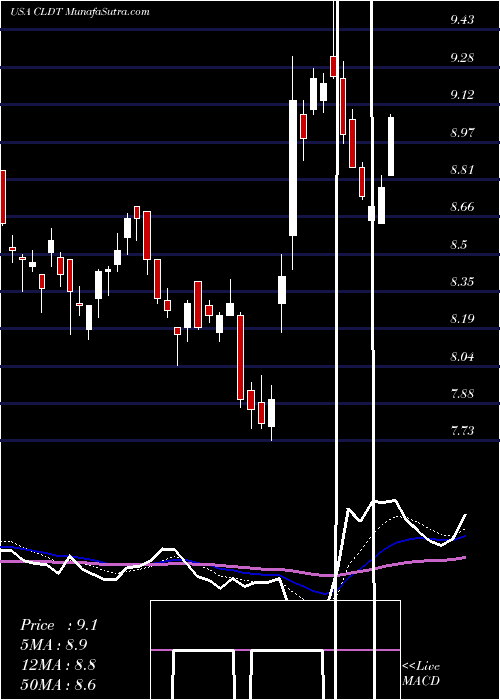Click the 8.04 price axis label
Image resolution: width=500 pixels, height=700 pixels.
[462, 356]
